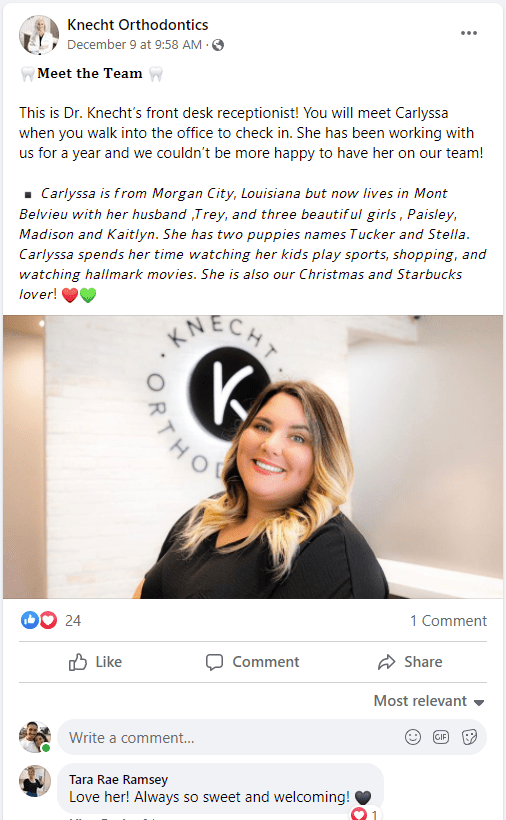Click the globe public privacy icon

pos(218,45)
